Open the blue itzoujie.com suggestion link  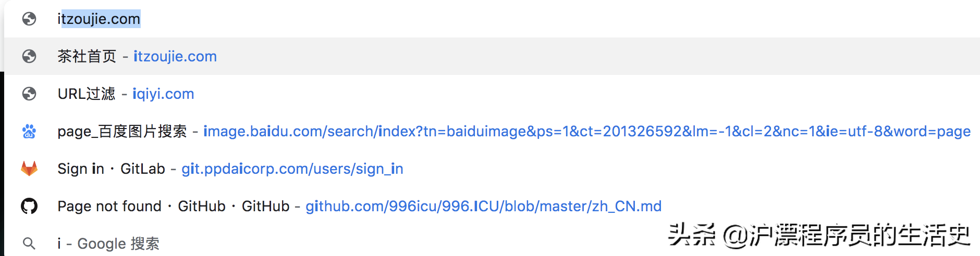(175, 56)
